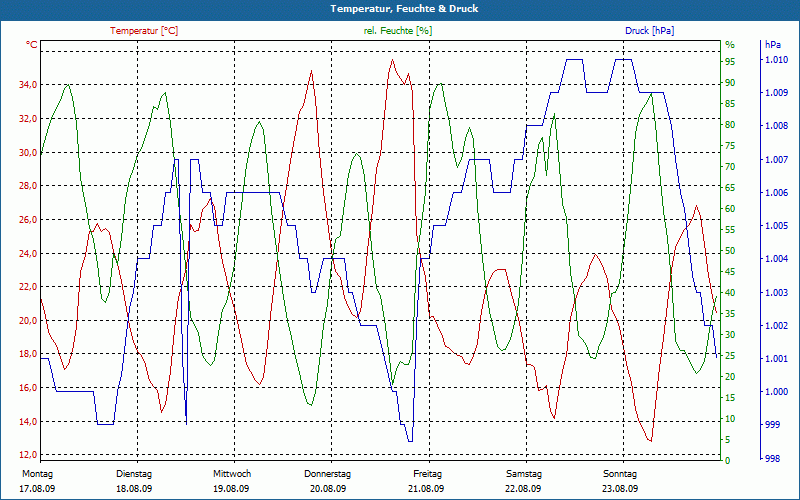Click the 'Sonntag' day label

pyautogui.click(x=620, y=474)
